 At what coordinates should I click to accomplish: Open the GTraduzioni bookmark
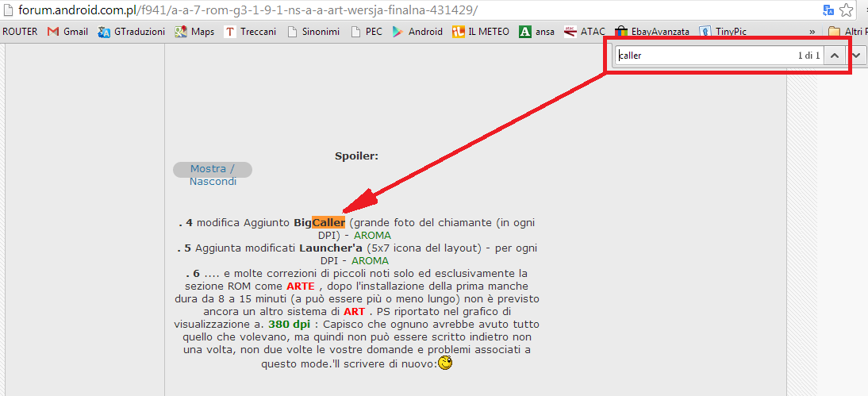[132, 32]
